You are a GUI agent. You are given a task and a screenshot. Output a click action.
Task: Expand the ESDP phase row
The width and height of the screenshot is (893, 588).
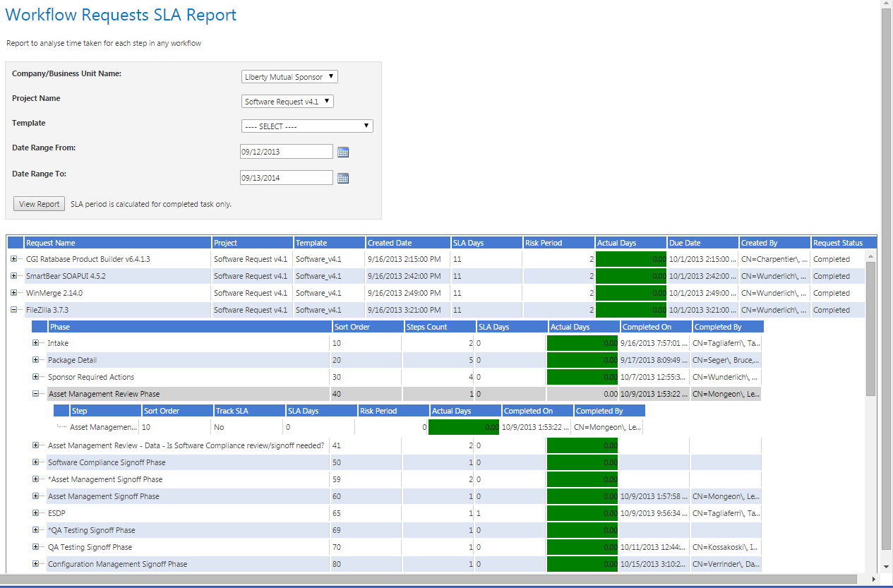click(x=36, y=513)
